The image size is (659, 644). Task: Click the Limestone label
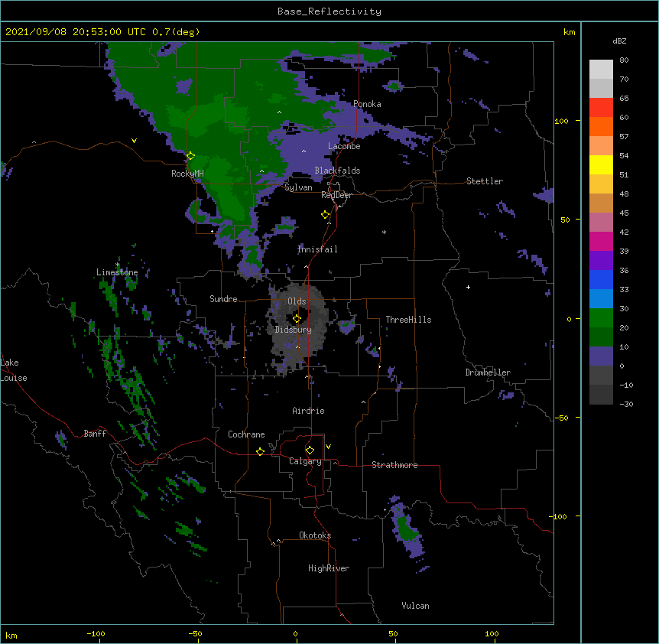(117, 272)
